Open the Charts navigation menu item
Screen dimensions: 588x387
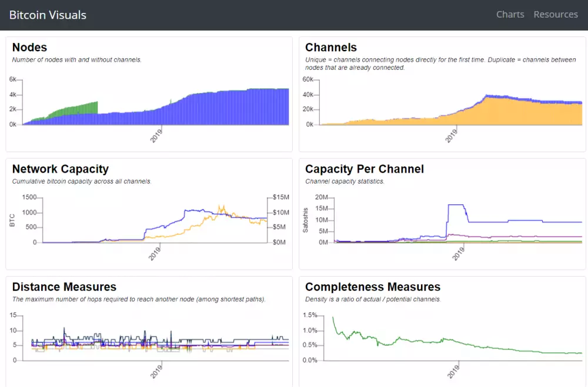coord(509,14)
